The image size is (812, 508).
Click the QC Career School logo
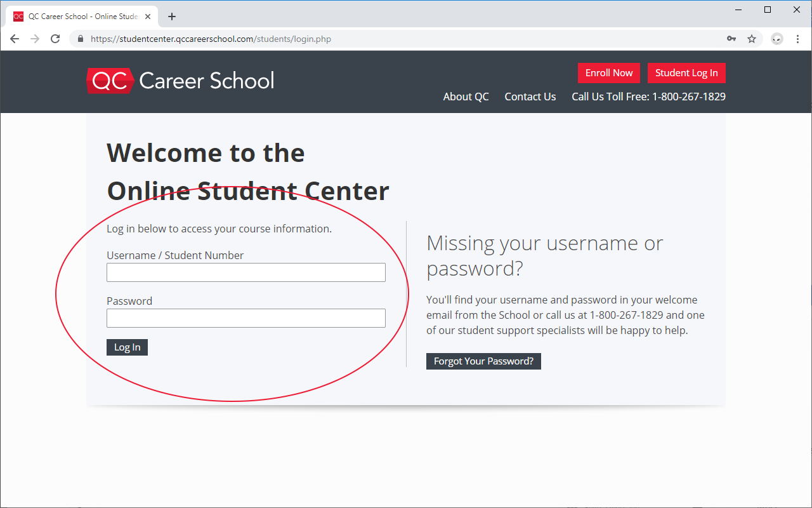point(180,81)
